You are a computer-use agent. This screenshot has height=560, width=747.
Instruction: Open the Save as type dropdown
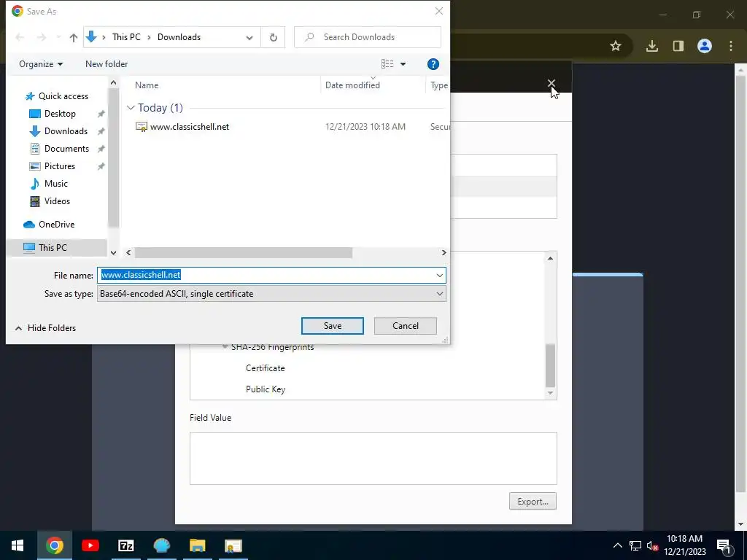pos(271,294)
